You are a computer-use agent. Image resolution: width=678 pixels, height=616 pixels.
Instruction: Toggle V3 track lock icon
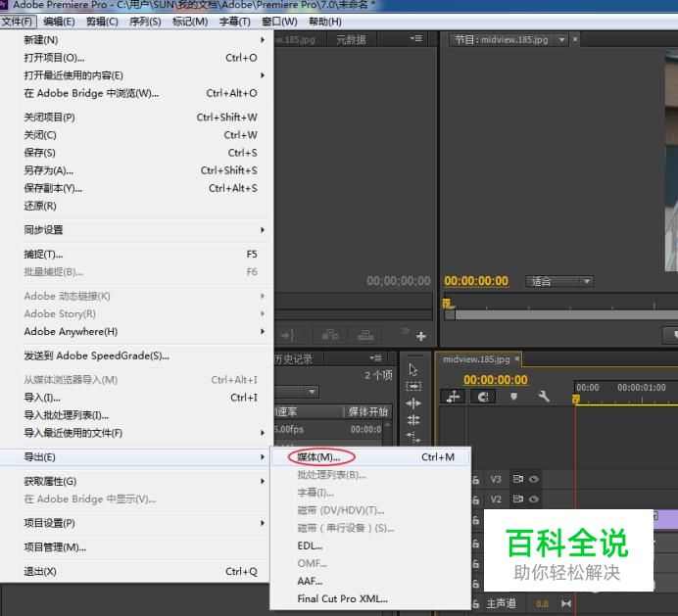tap(475, 480)
